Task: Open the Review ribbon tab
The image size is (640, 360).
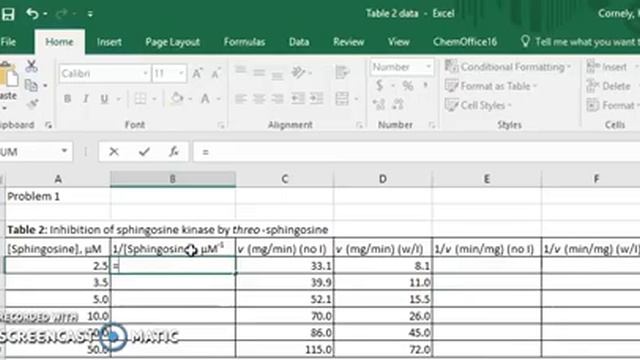Action: click(x=349, y=42)
